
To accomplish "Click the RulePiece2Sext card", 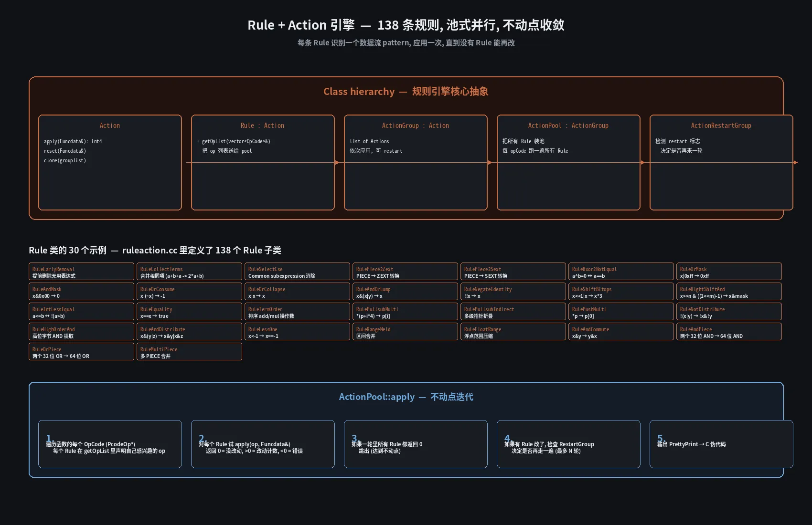I will (513, 272).
